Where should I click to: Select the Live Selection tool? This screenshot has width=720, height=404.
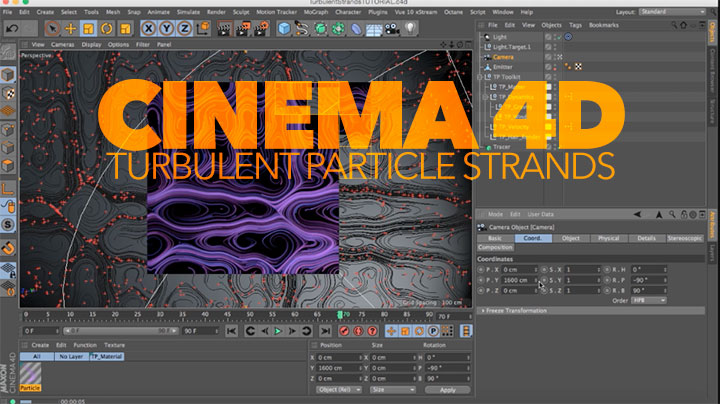click(x=52, y=29)
